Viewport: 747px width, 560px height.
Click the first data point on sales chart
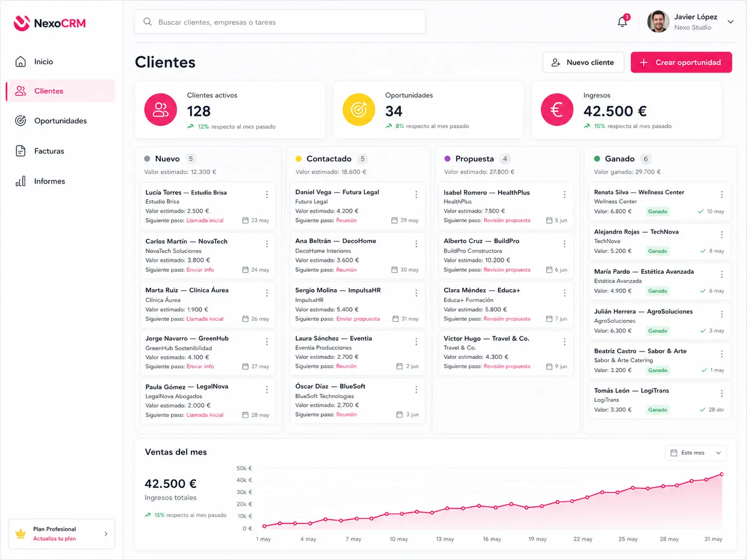tap(264, 526)
